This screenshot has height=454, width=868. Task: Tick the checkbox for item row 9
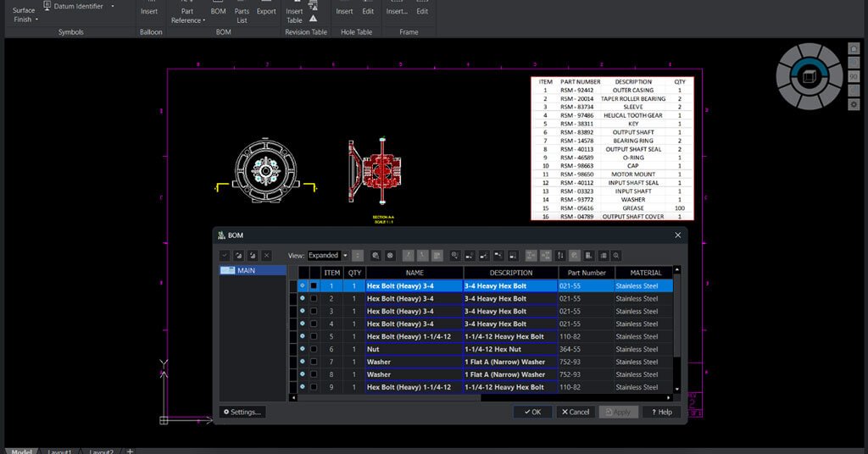(x=314, y=387)
